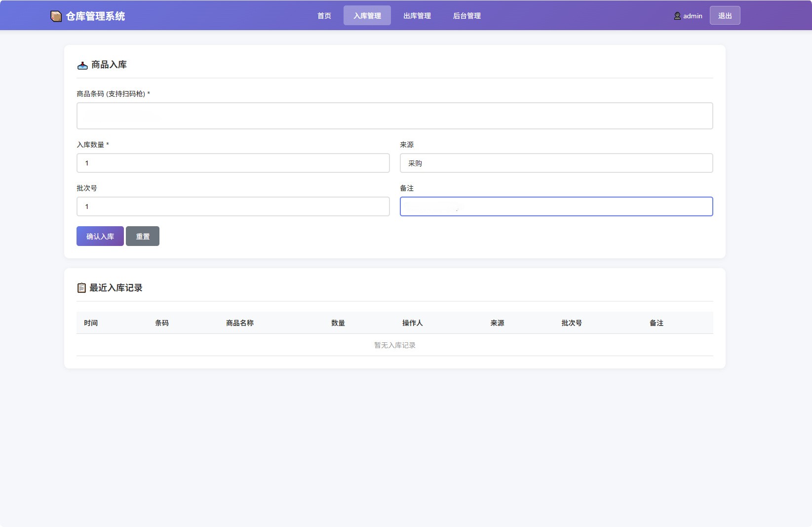
Task: Click the warehouse box logo icon
Action: pos(56,16)
